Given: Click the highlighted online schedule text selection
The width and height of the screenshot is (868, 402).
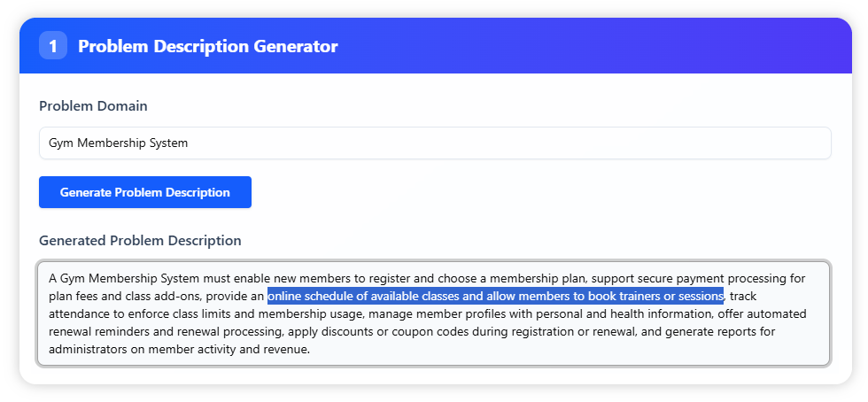Looking at the screenshot, I should [496, 296].
